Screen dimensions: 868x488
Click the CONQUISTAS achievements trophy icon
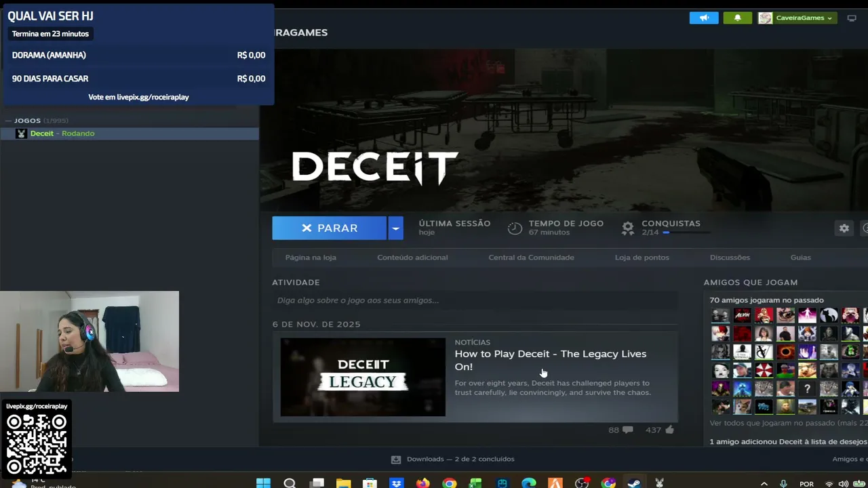[x=628, y=228]
